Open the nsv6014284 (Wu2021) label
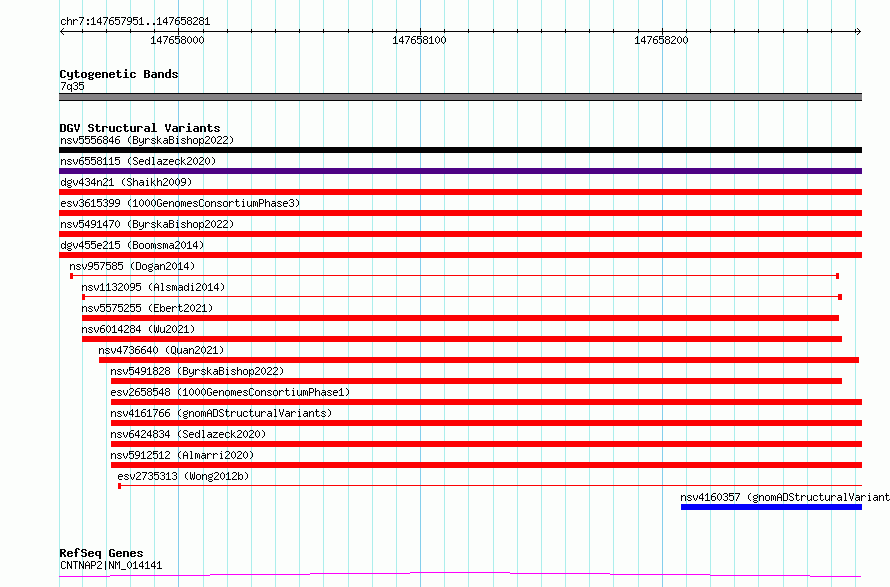This screenshot has height=587, width=890. pyautogui.click(x=138, y=329)
